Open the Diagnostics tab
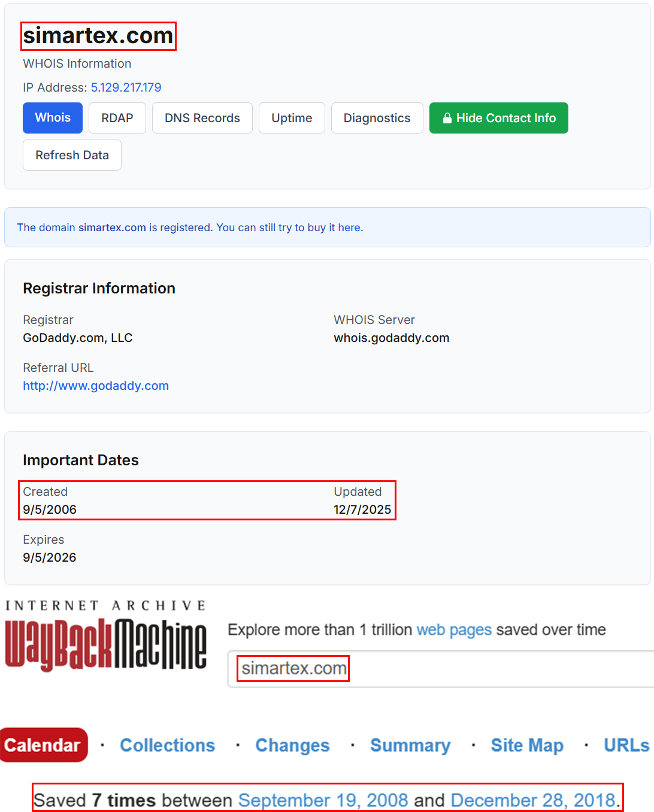This screenshot has height=812, width=654. [x=377, y=118]
